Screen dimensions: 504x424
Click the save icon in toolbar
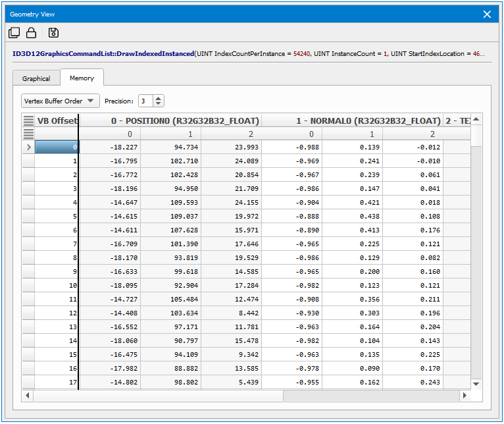coord(54,33)
